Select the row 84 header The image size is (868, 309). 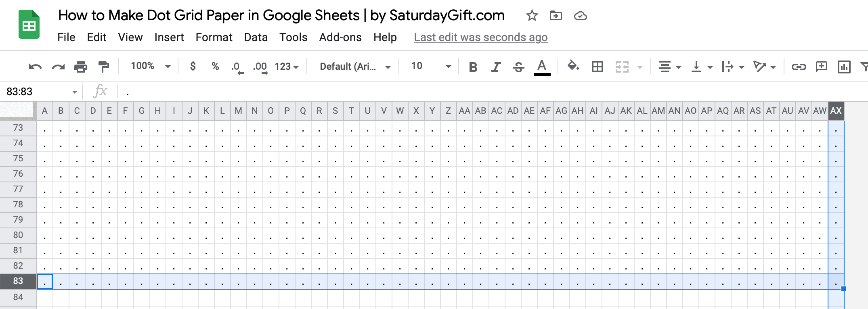tap(18, 297)
